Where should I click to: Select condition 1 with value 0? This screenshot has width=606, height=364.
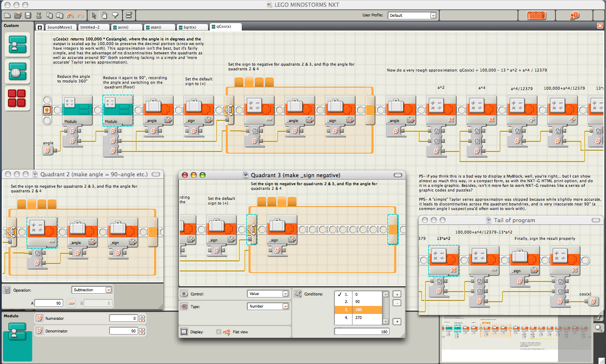tap(358, 295)
